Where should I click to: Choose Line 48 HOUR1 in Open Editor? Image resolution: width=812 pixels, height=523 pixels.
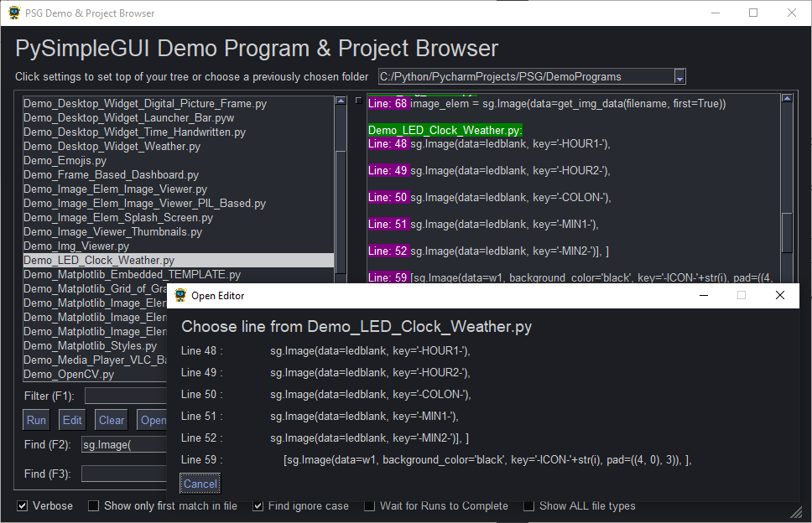click(x=325, y=350)
